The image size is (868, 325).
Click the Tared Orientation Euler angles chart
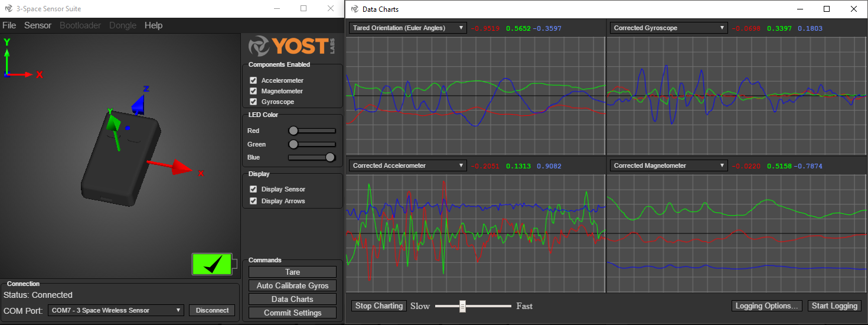(x=475, y=95)
